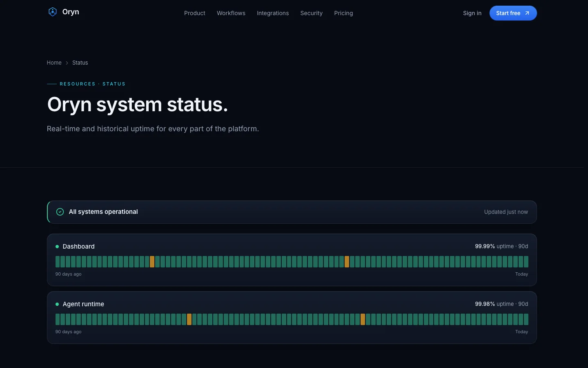The height and width of the screenshot is (368, 588).
Task: Click the Status breadcrumb item
Action: coord(80,63)
